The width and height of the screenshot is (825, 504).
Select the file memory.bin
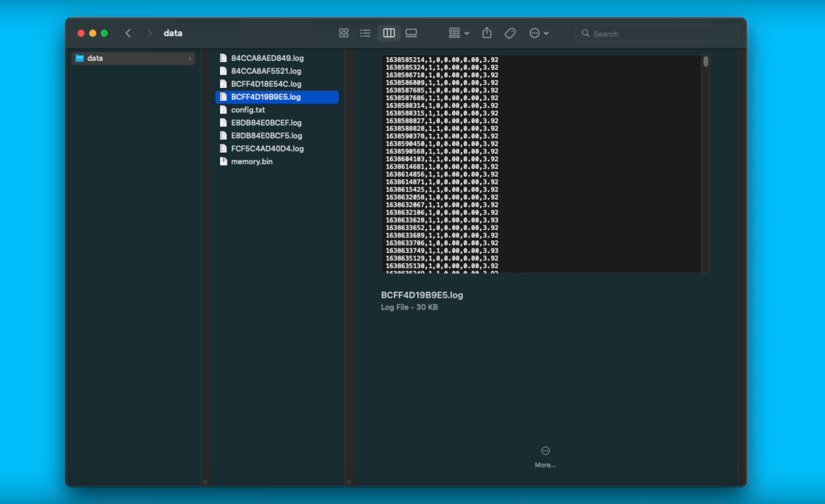click(x=277, y=161)
